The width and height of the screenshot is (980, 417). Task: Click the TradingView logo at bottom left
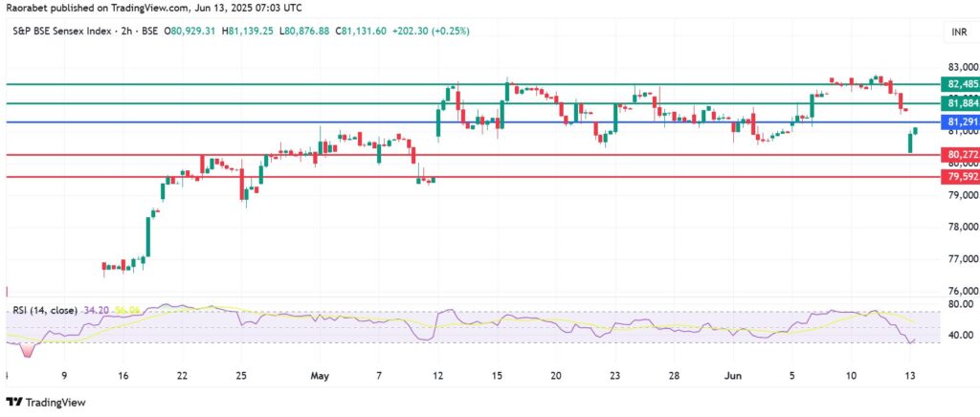coord(40,403)
